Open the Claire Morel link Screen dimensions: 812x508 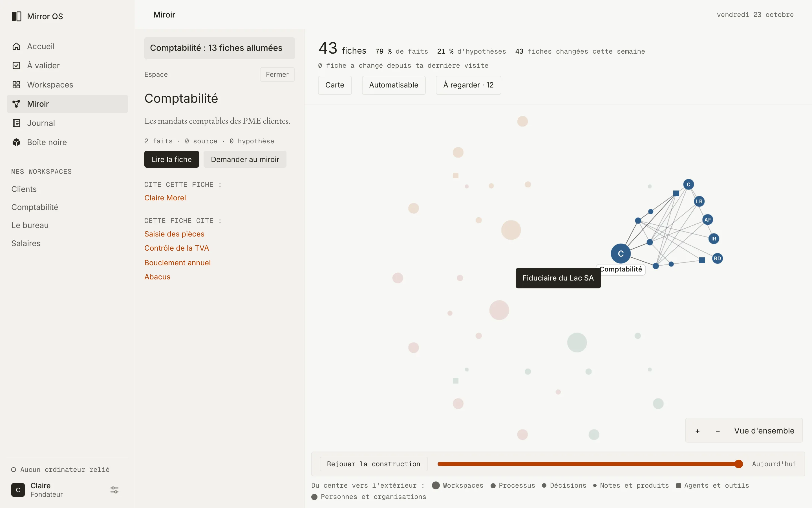165,198
